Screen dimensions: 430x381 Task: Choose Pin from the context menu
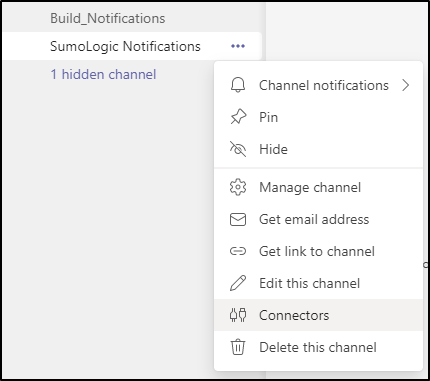318,117
